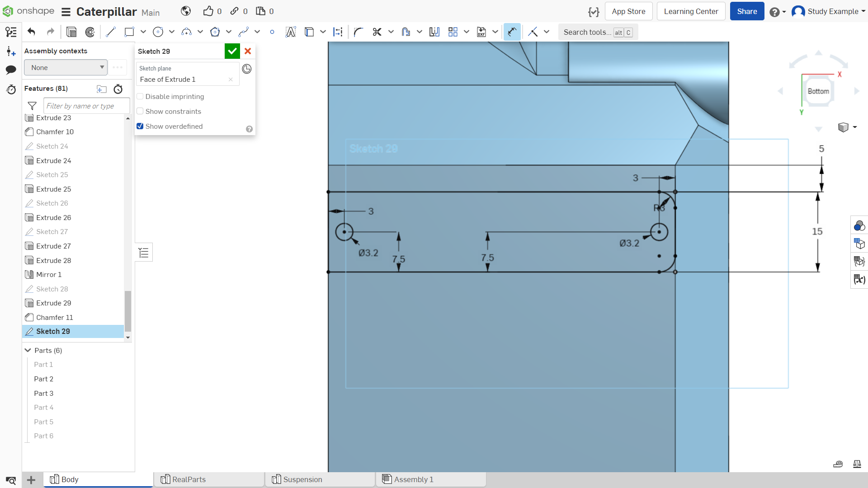
Task: Open the Study Example user menu
Action: (x=828, y=11)
